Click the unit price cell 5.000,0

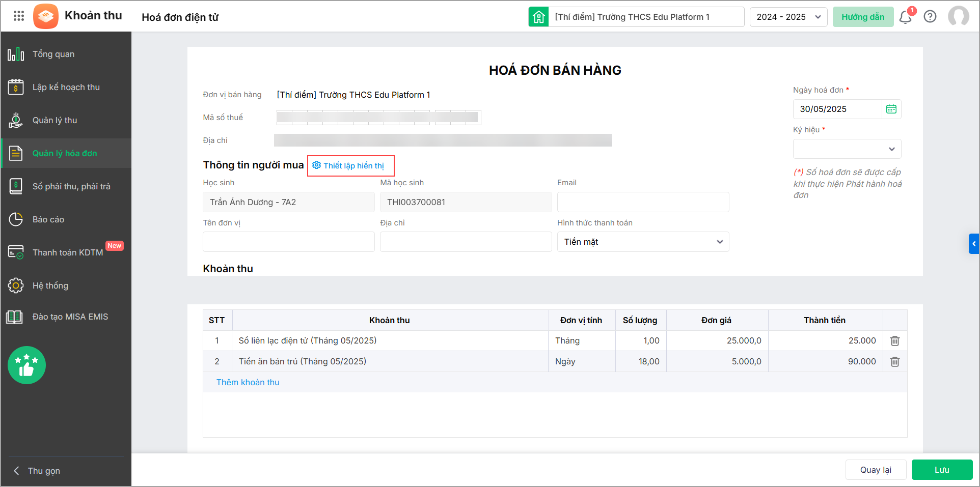717,362
